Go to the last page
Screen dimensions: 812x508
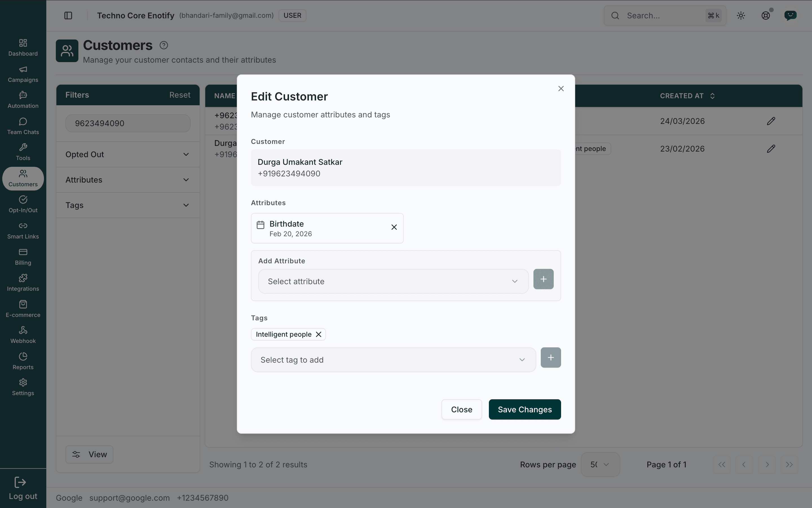pyautogui.click(x=789, y=464)
